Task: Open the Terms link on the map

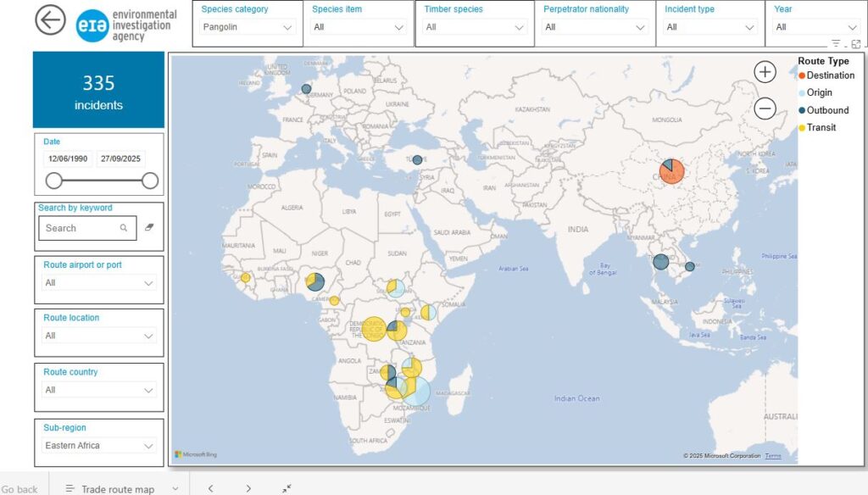Action: pos(772,456)
